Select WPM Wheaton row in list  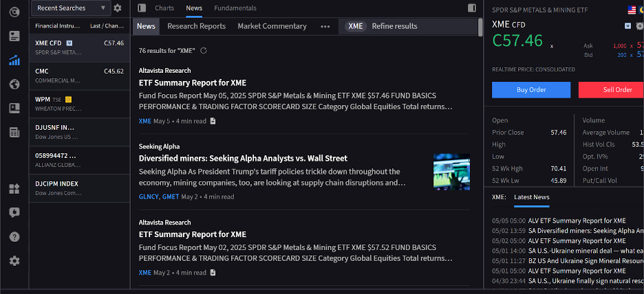tap(80, 104)
